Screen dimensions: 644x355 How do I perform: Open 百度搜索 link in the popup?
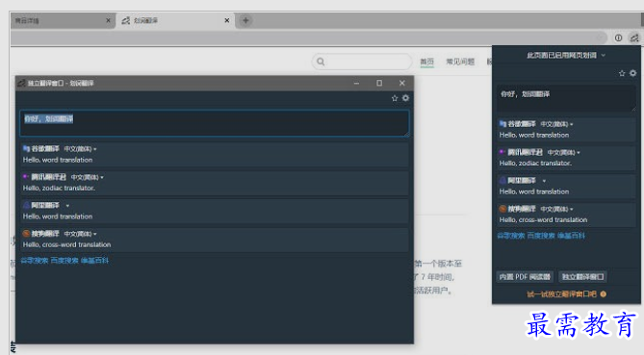(541, 236)
